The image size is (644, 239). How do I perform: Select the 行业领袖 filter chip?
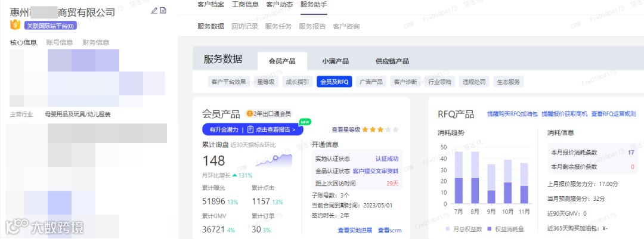[x=439, y=82]
